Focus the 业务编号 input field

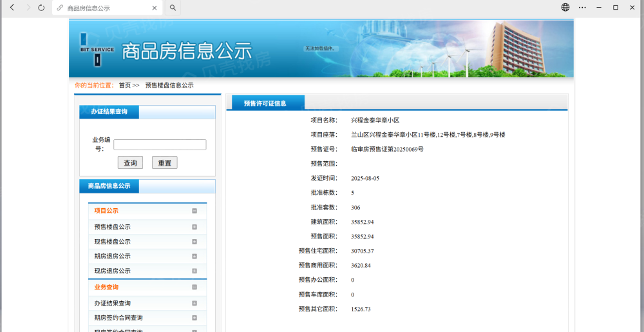160,144
